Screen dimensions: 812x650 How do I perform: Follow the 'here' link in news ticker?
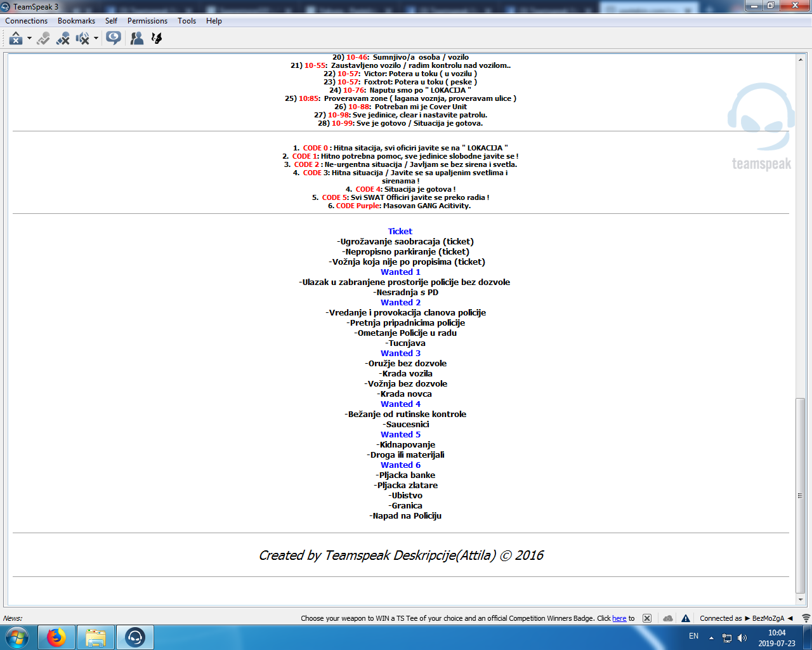pos(619,618)
